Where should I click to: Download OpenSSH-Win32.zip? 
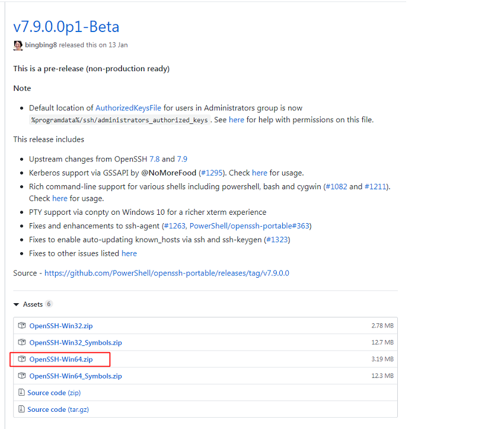tap(61, 326)
